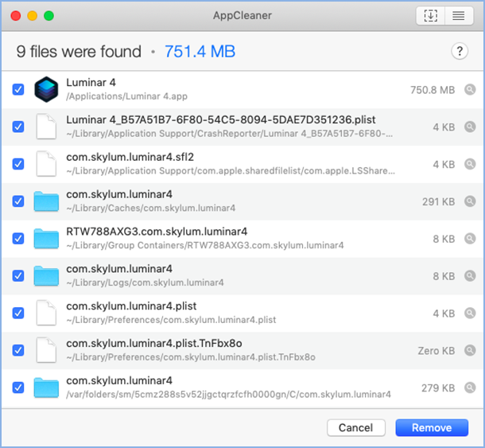The height and width of the screenshot is (448, 485).
Task: Reveal Logs folder magnifier icon
Action: pos(470,276)
